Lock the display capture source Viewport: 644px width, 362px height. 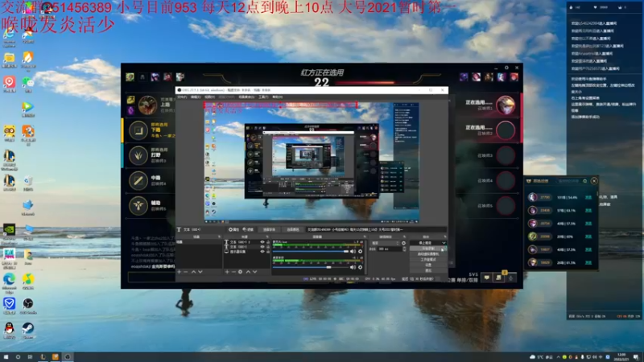pyautogui.click(x=268, y=252)
